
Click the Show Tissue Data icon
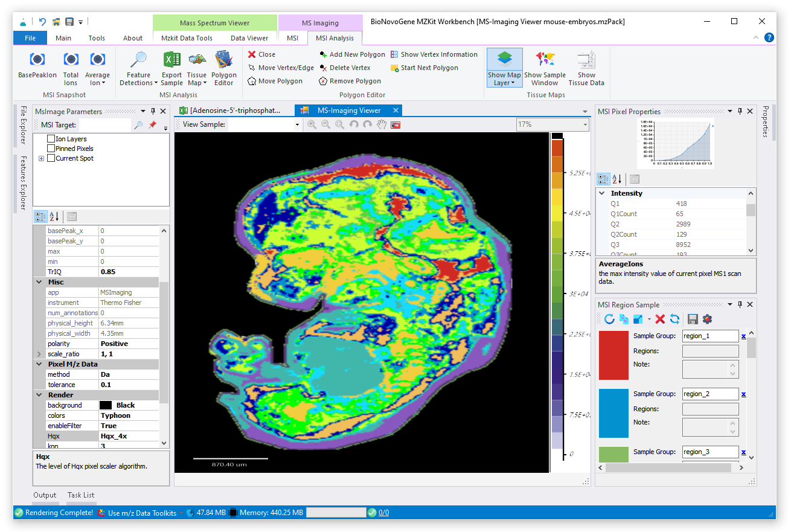[586, 60]
